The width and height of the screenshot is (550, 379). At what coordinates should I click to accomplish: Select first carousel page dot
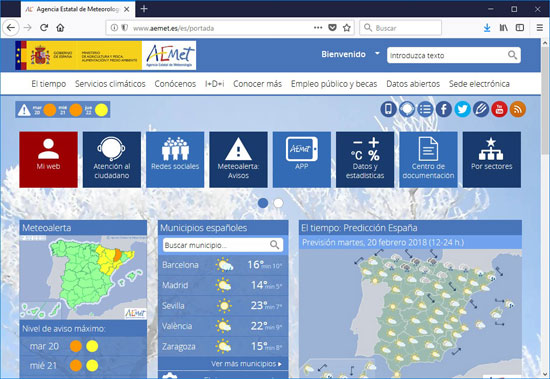pos(263,203)
